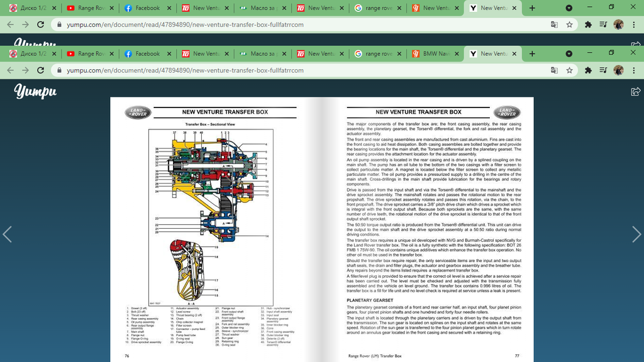Open Chrome three-dot menu in lower toolbar

634,70
